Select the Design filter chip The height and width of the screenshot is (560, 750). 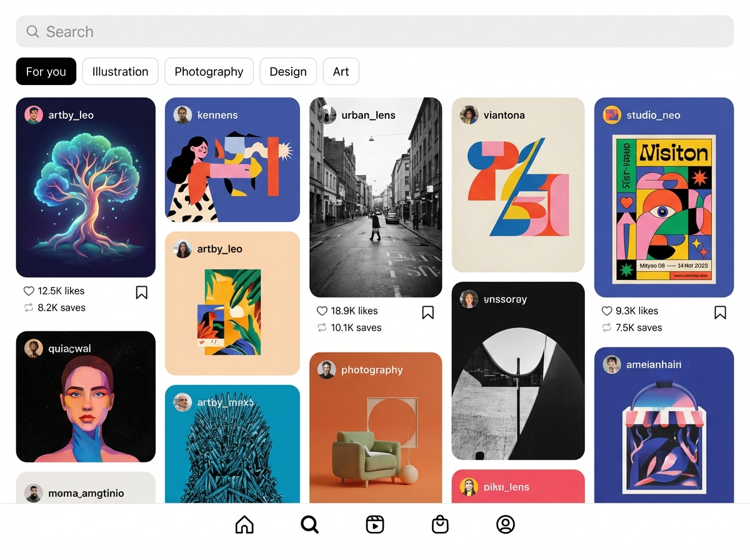click(x=288, y=71)
